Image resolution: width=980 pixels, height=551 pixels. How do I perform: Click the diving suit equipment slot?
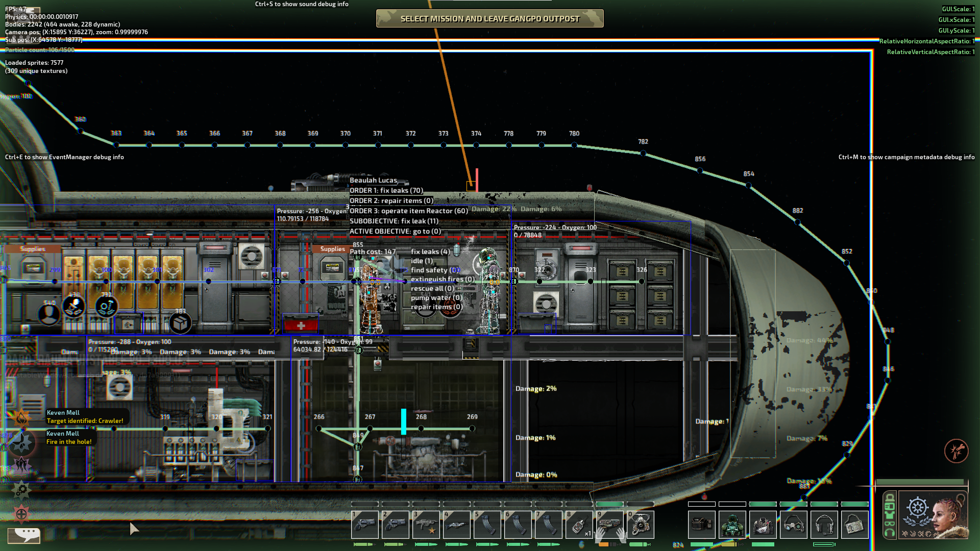tap(732, 524)
